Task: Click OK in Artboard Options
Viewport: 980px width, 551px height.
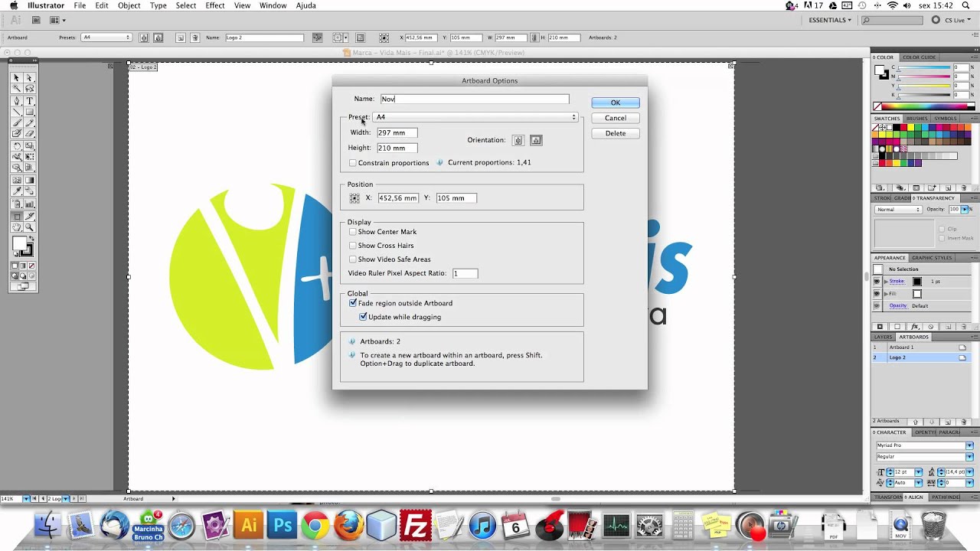Action: click(616, 103)
